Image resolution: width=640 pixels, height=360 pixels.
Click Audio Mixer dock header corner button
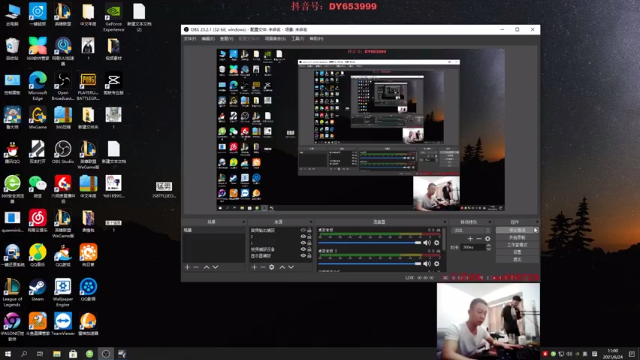pyautogui.click(x=444, y=222)
